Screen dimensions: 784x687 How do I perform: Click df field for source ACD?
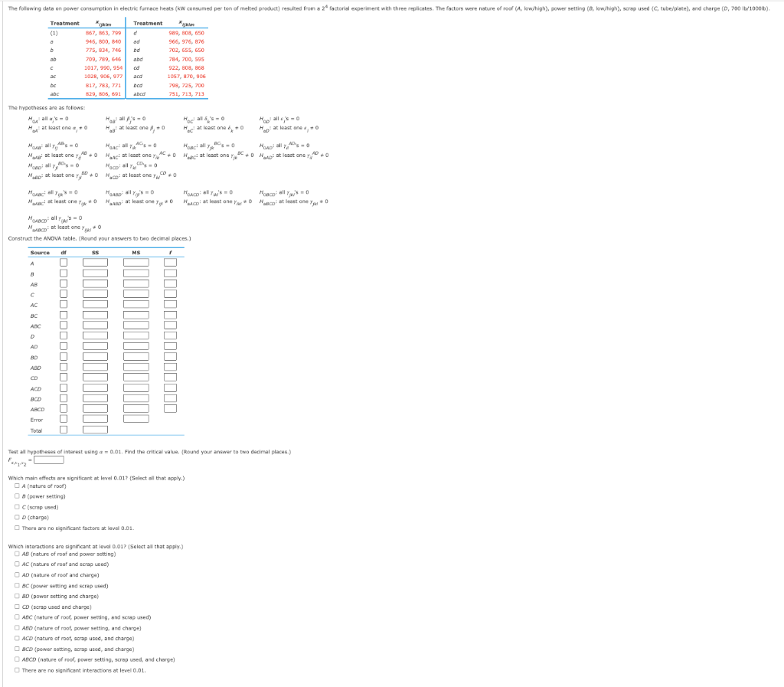(64, 388)
